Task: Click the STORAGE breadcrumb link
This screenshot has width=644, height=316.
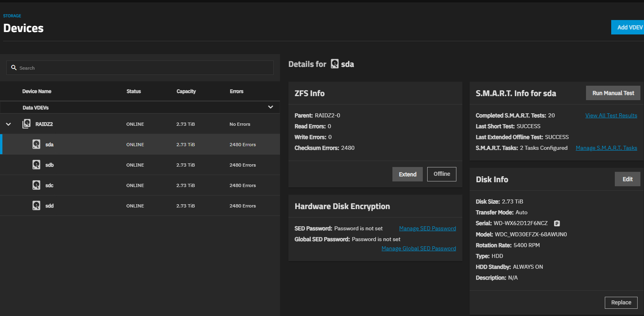Action: pyautogui.click(x=12, y=16)
